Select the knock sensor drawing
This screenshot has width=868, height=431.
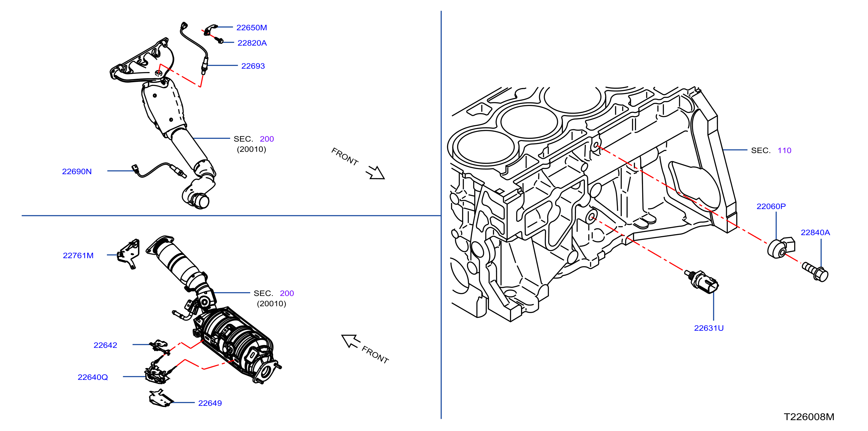[781, 248]
